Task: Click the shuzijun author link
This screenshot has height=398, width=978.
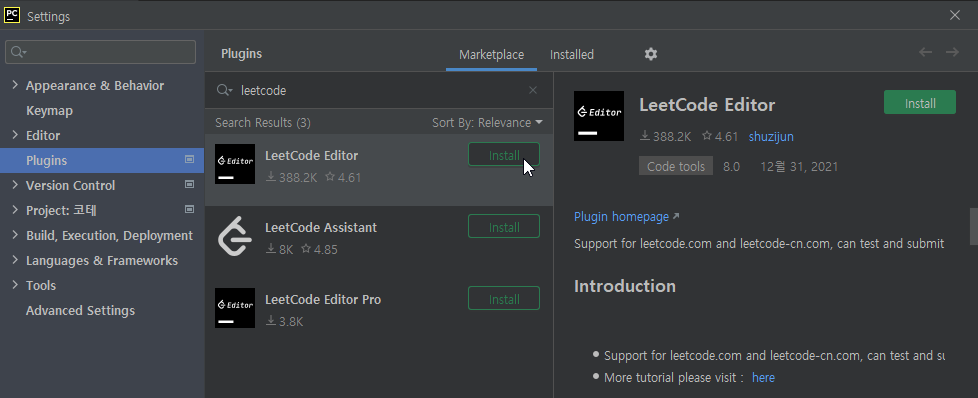Action: pyautogui.click(x=771, y=137)
